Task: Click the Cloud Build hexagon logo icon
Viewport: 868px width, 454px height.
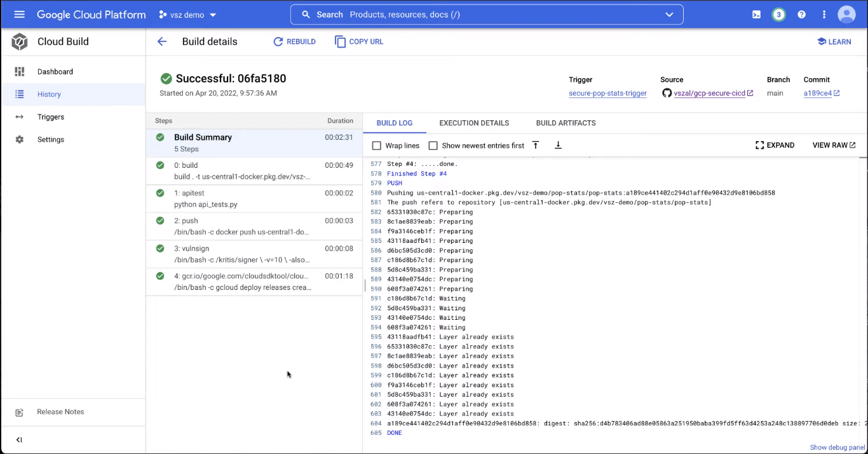Action: 19,41
